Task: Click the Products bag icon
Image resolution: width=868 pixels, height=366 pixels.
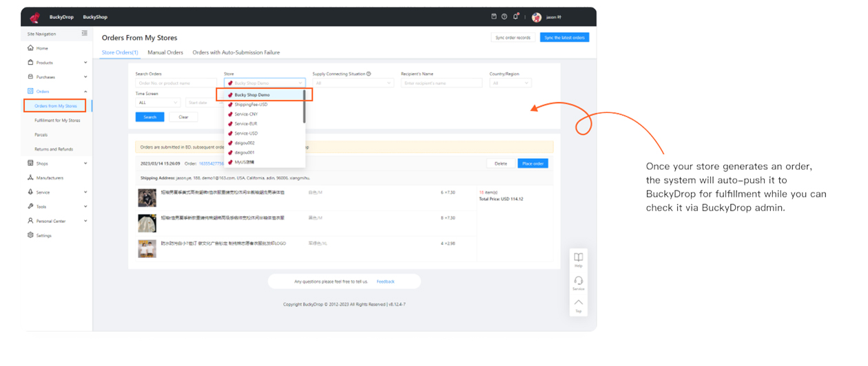Action: 30,63
